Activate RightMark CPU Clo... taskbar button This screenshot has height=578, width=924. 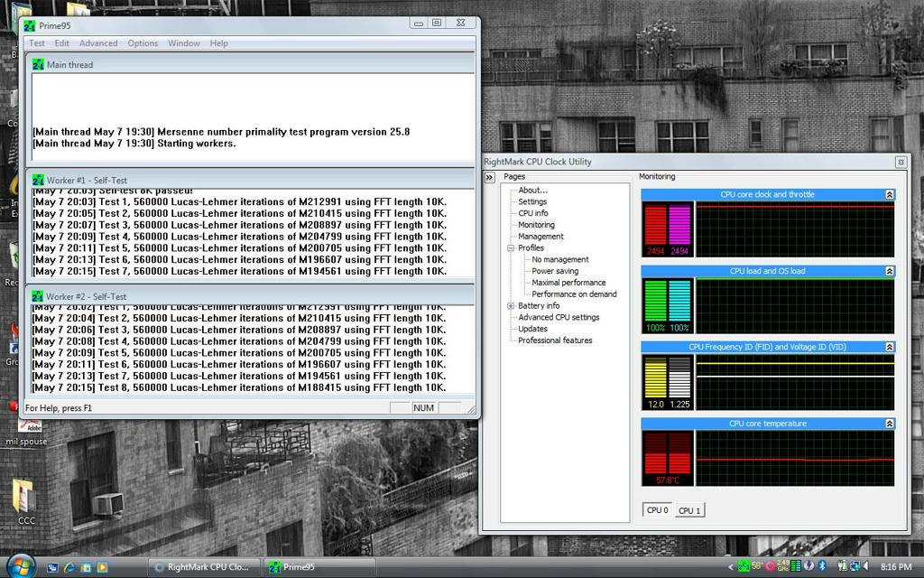(205, 567)
